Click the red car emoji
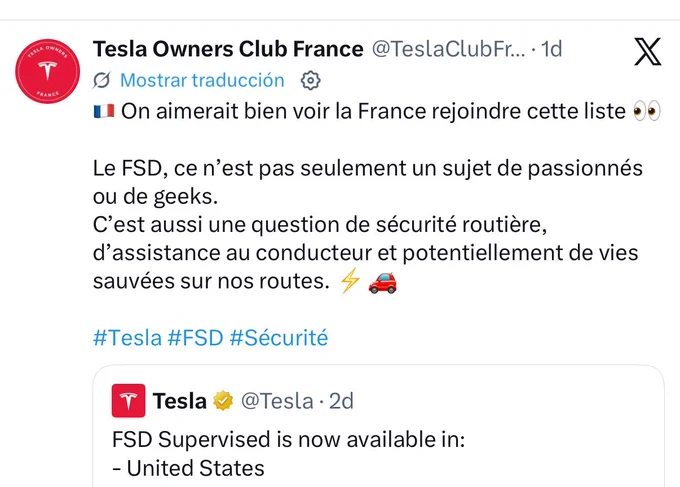Screen dimensions: 680x487 (x=382, y=283)
